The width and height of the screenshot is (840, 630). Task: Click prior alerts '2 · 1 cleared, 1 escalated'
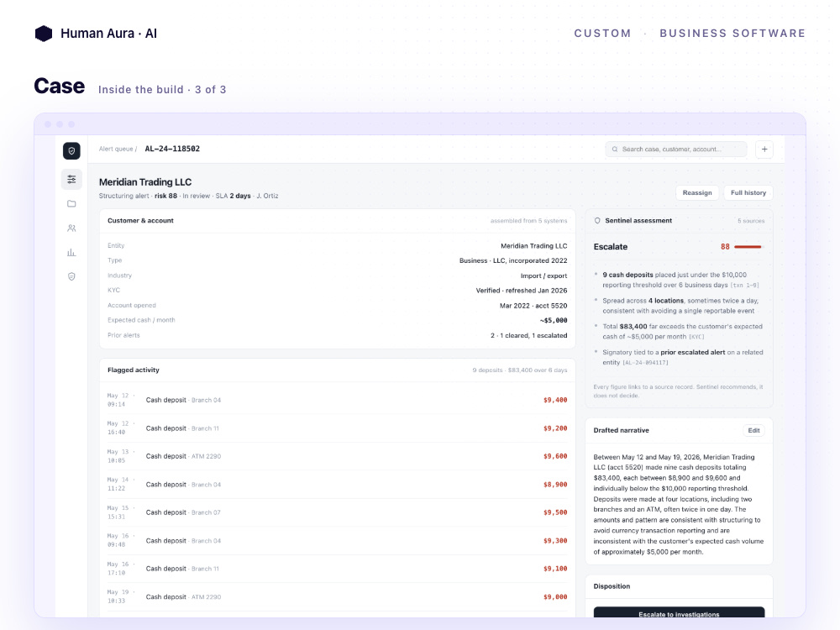[528, 335]
